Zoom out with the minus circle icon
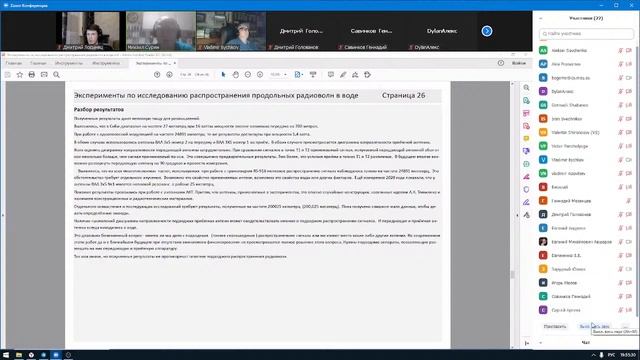 pos(248,75)
